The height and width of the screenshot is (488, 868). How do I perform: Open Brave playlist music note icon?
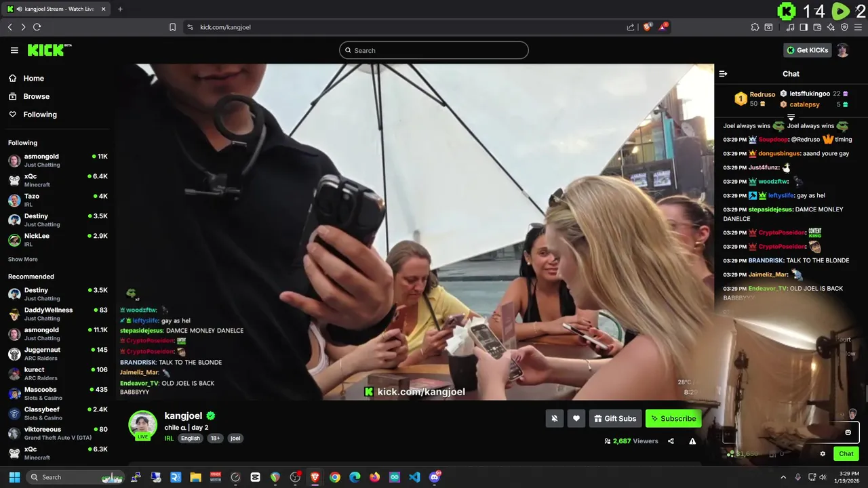(x=790, y=27)
